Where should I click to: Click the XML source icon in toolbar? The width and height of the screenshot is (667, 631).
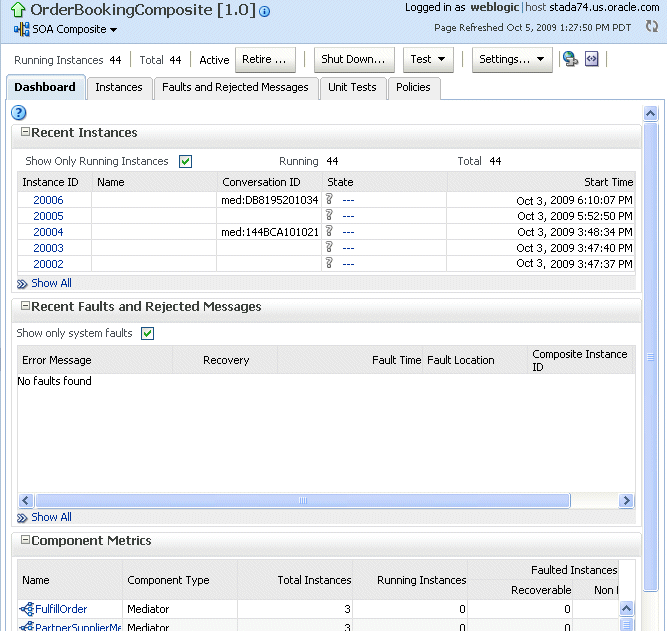point(592,59)
